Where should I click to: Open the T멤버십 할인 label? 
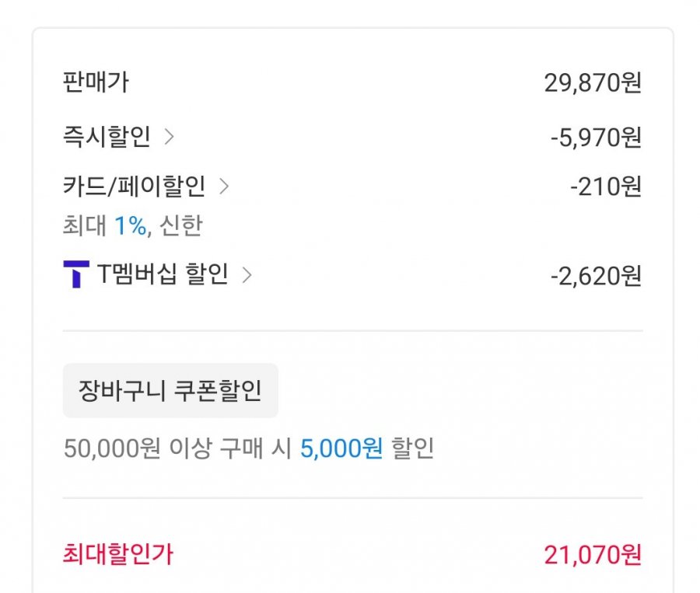163,274
